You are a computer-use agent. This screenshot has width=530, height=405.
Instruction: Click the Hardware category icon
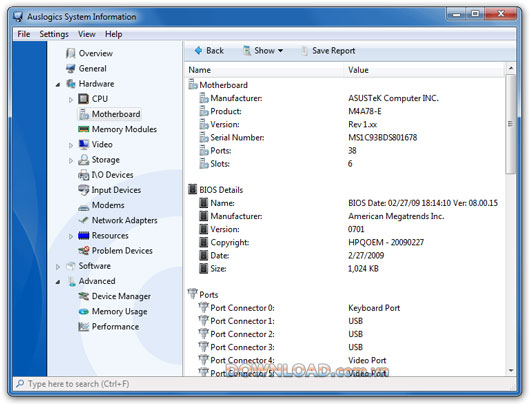click(x=71, y=84)
